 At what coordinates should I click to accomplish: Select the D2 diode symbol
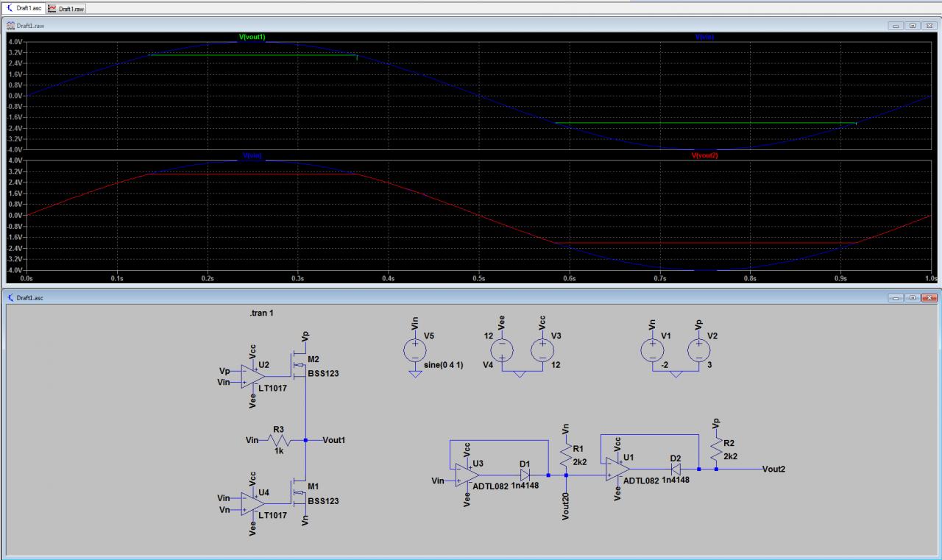[x=676, y=469]
